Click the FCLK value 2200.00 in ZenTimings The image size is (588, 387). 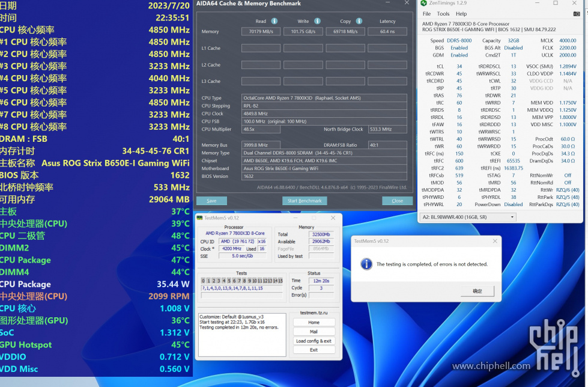tap(568, 47)
